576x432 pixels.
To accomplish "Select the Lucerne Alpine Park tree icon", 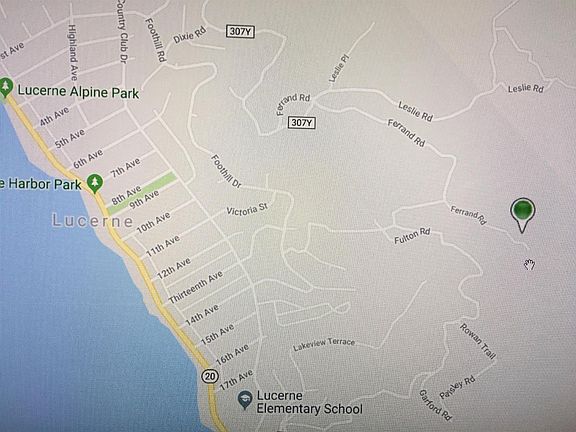I will point(6,88).
